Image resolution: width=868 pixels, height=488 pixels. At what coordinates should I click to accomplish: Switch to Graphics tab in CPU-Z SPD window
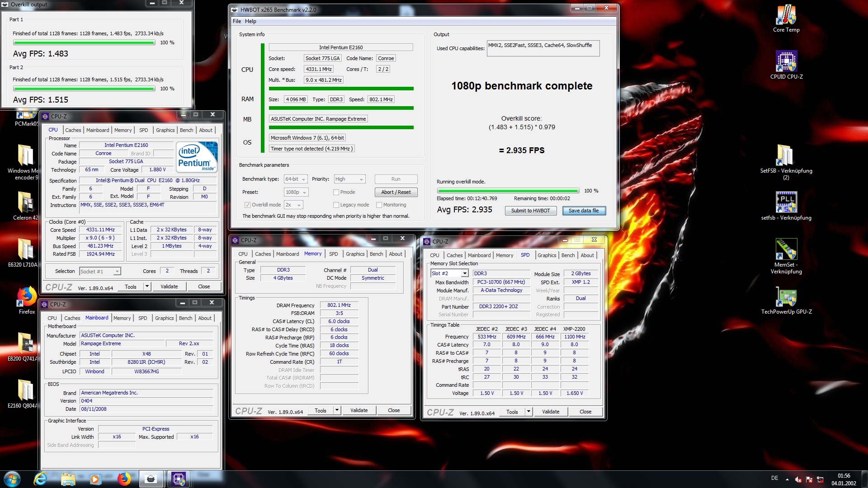pyautogui.click(x=547, y=255)
